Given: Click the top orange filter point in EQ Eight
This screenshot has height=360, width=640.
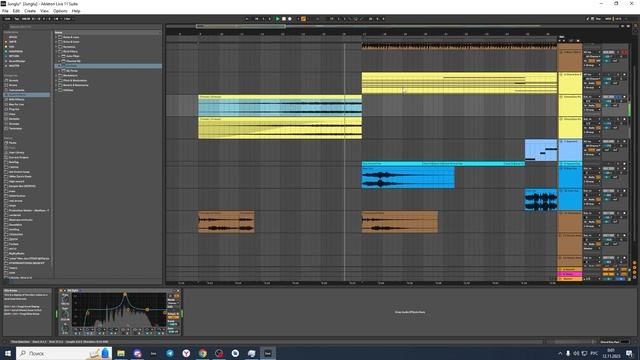Looking at the screenshot, I should [125, 294].
